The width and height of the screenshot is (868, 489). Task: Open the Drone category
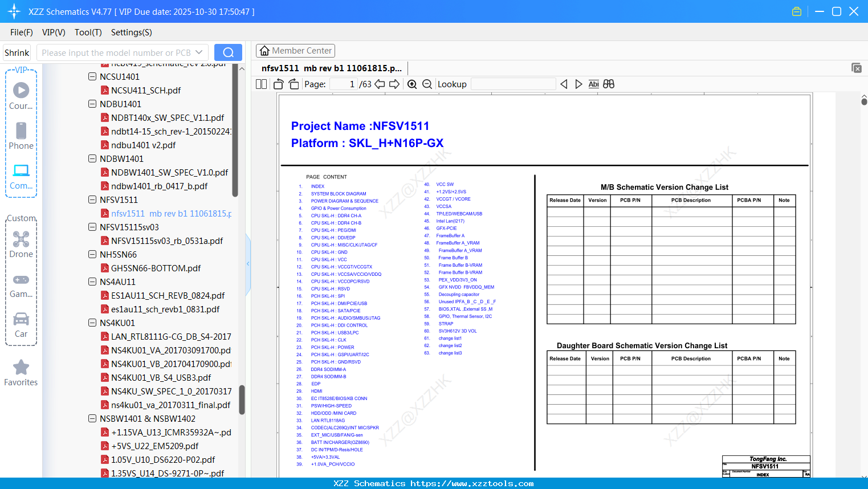coord(21,244)
